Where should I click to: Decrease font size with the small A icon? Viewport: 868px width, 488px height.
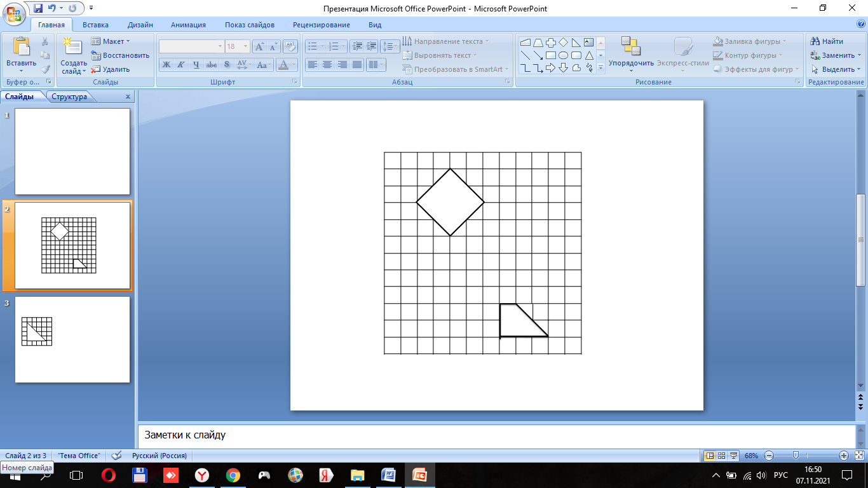click(273, 46)
